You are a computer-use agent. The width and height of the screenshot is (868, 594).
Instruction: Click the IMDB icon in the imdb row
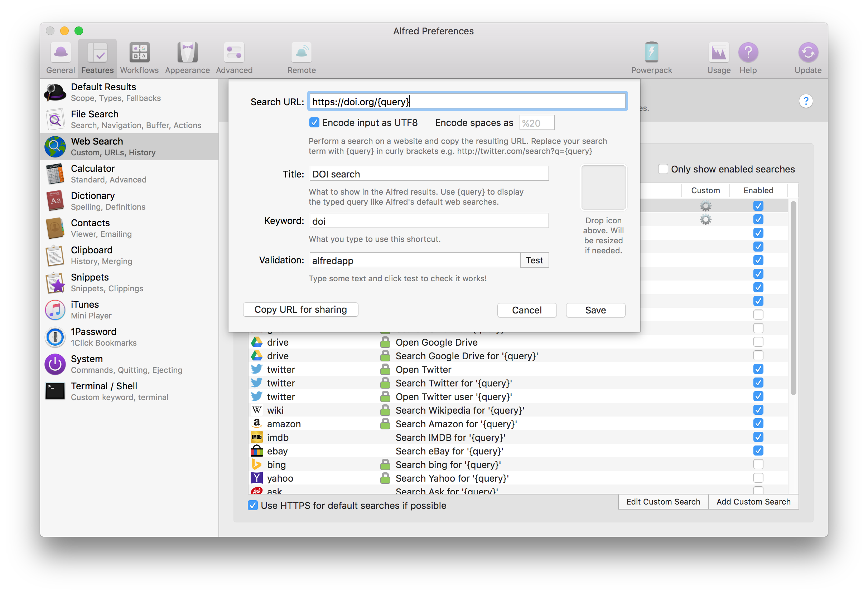257,437
